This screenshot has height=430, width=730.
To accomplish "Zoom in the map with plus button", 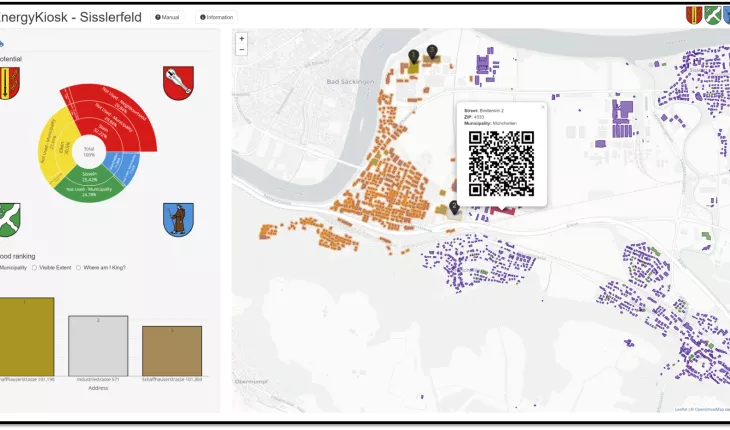I will click(x=241, y=39).
